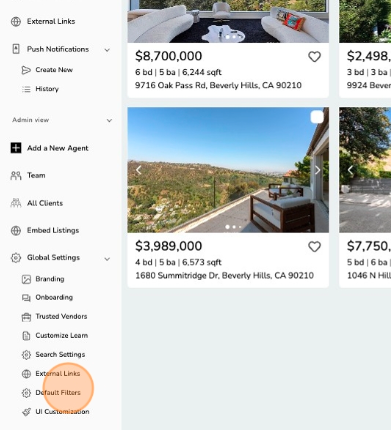Click the Onboarding chat icon
Image resolution: width=391 pixels, height=430 pixels.
tap(26, 298)
